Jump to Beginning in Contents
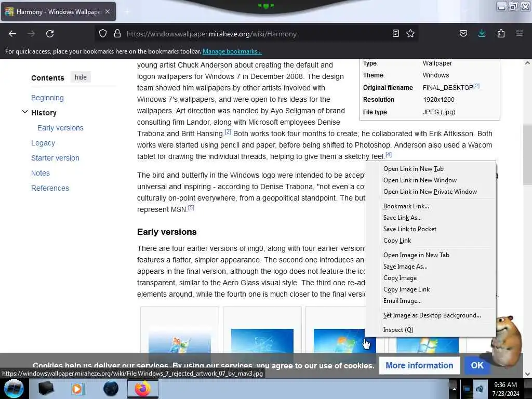Screen dimensions: 532x399 click(47, 98)
